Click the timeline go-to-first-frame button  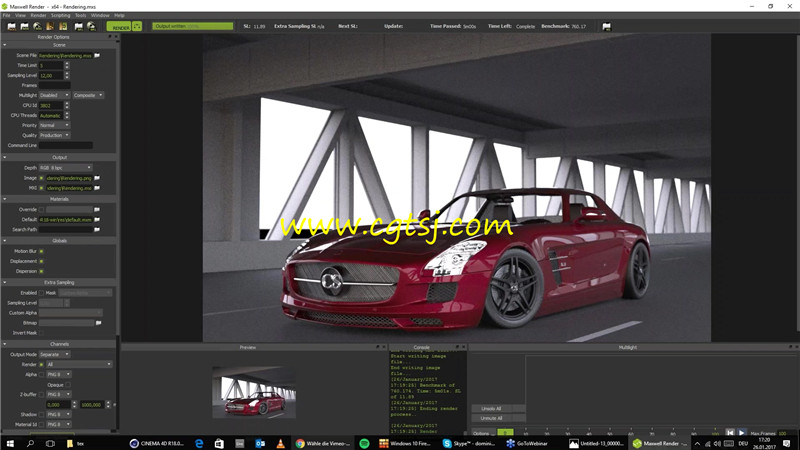point(730,432)
